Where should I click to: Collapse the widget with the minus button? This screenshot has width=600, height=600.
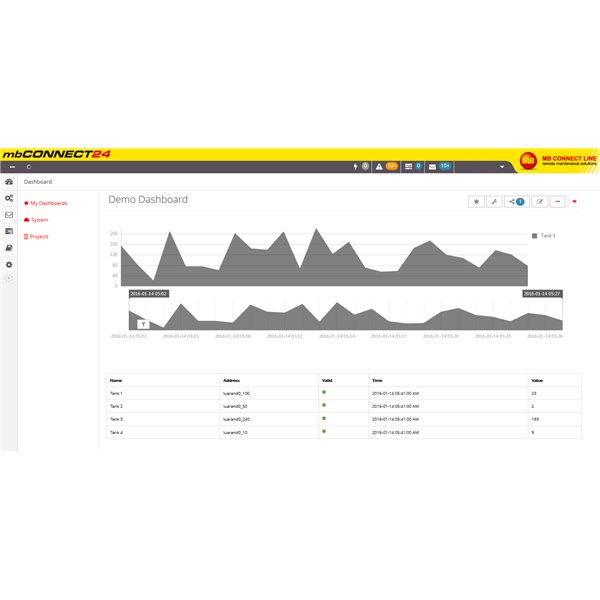click(557, 201)
